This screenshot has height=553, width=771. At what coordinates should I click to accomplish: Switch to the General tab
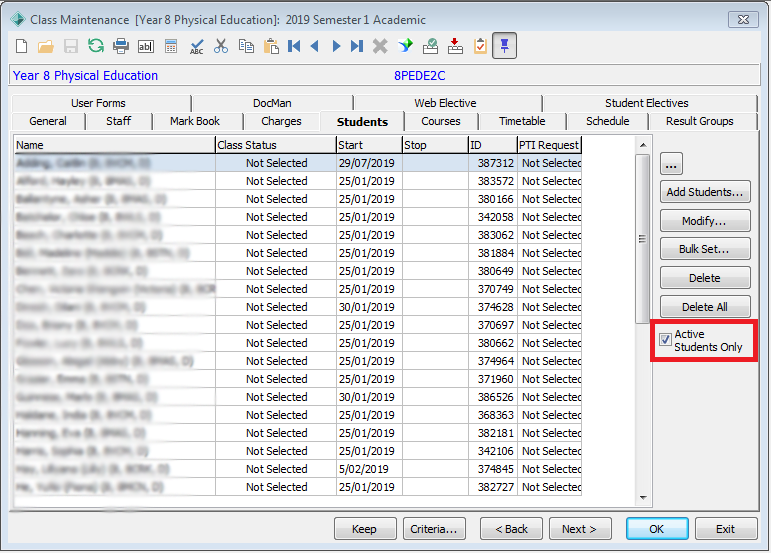tap(48, 121)
